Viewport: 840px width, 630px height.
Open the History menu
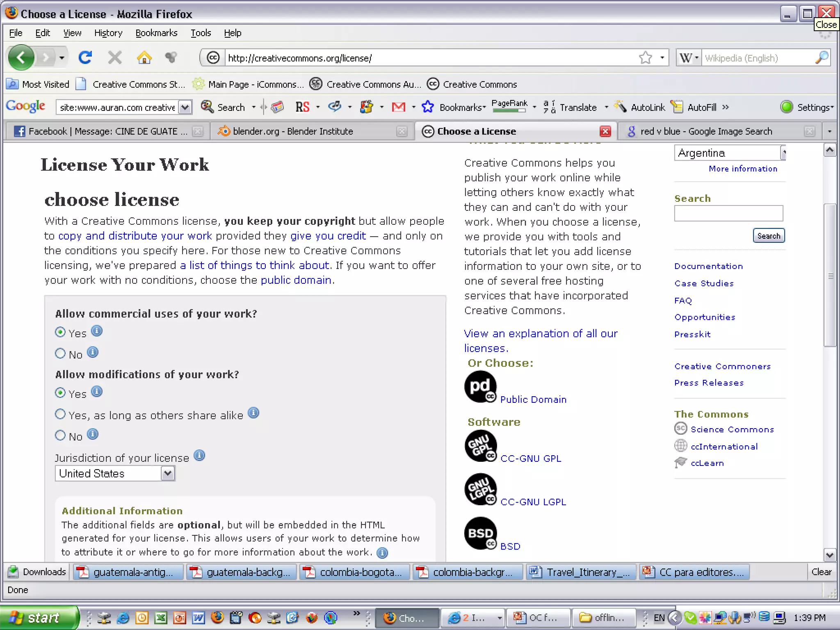pos(108,33)
